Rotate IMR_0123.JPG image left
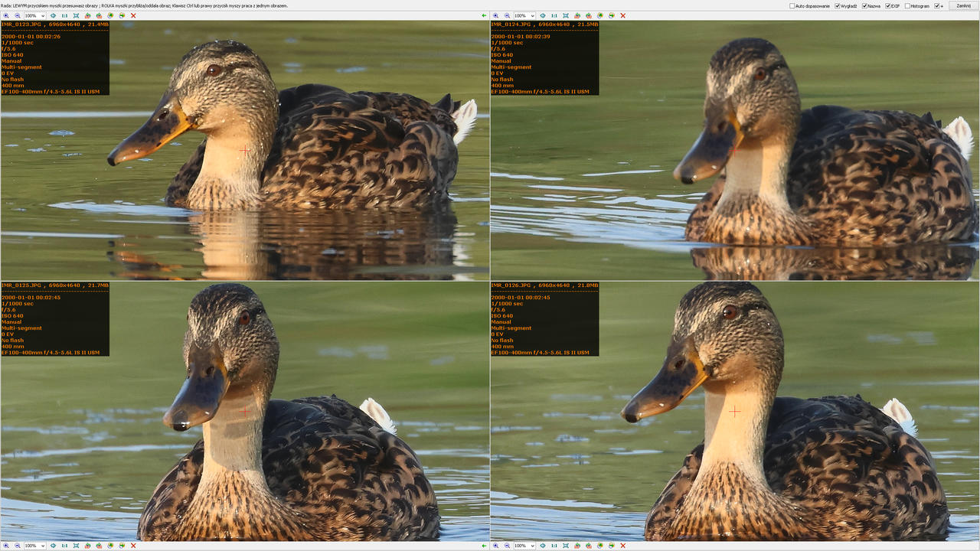The height and width of the screenshot is (551, 980). click(x=87, y=15)
